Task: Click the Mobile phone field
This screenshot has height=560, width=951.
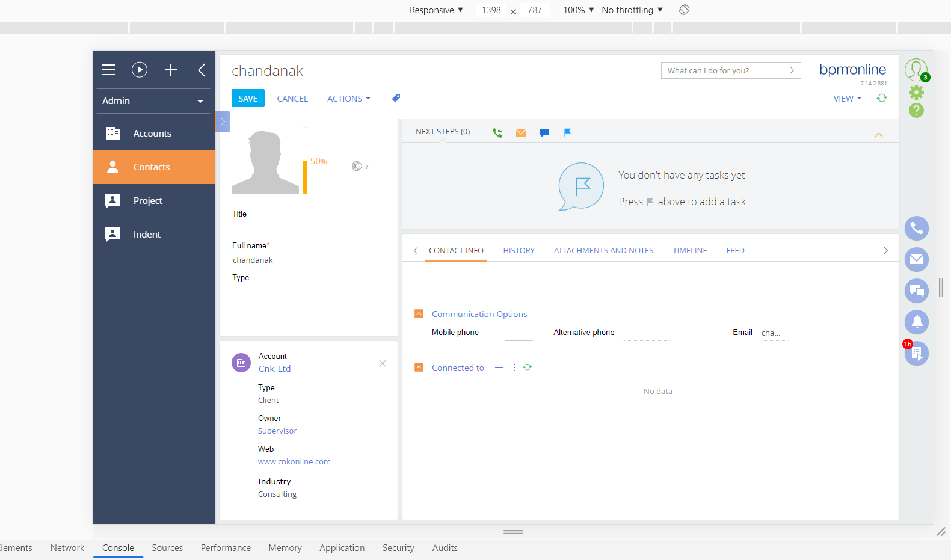Action: click(519, 333)
